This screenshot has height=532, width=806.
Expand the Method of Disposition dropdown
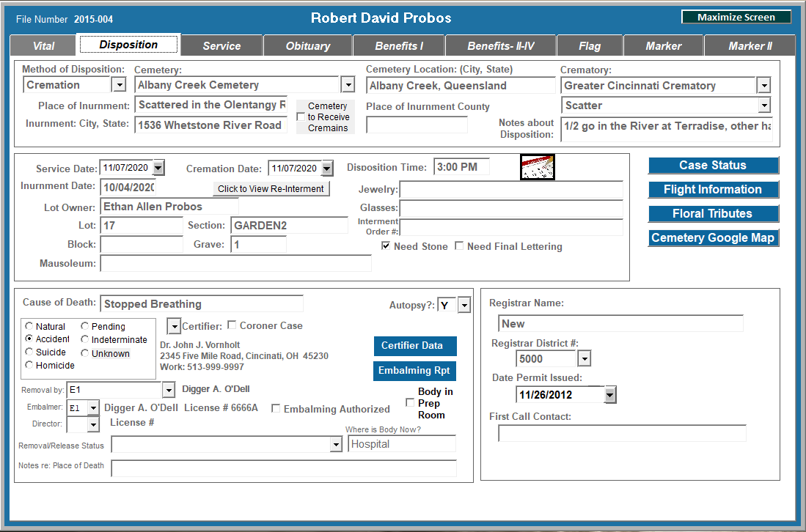point(119,85)
